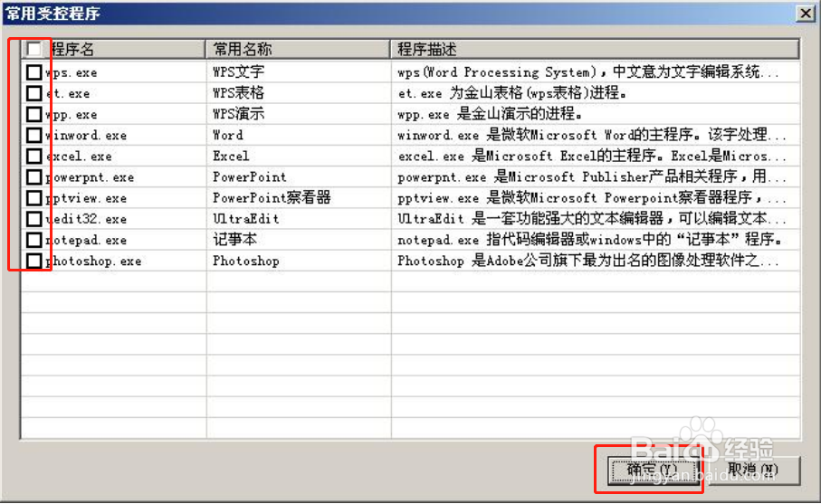The width and height of the screenshot is (821, 504).
Task: Toggle the powerpnt.exe checkbox
Action: click(34, 176)
